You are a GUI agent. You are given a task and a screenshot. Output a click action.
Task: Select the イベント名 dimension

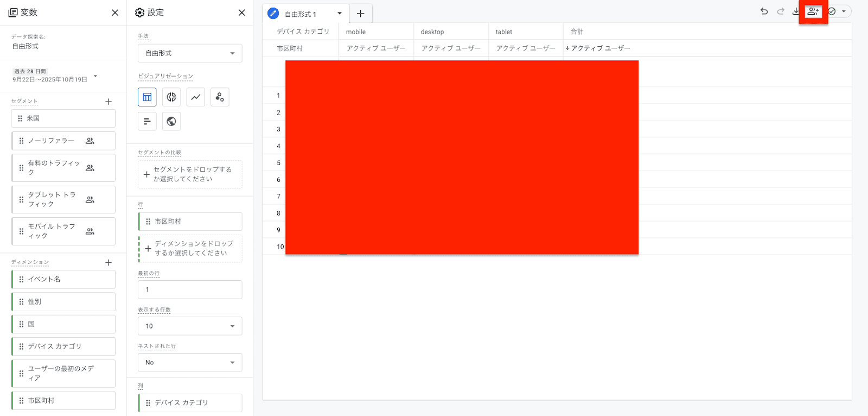[x=63, y=279]
